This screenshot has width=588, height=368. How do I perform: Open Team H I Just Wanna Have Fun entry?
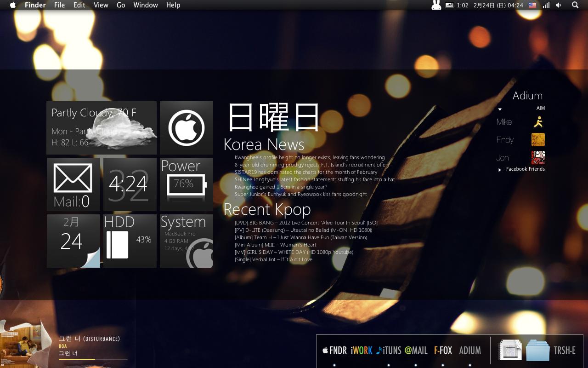[x=301, y=237]
